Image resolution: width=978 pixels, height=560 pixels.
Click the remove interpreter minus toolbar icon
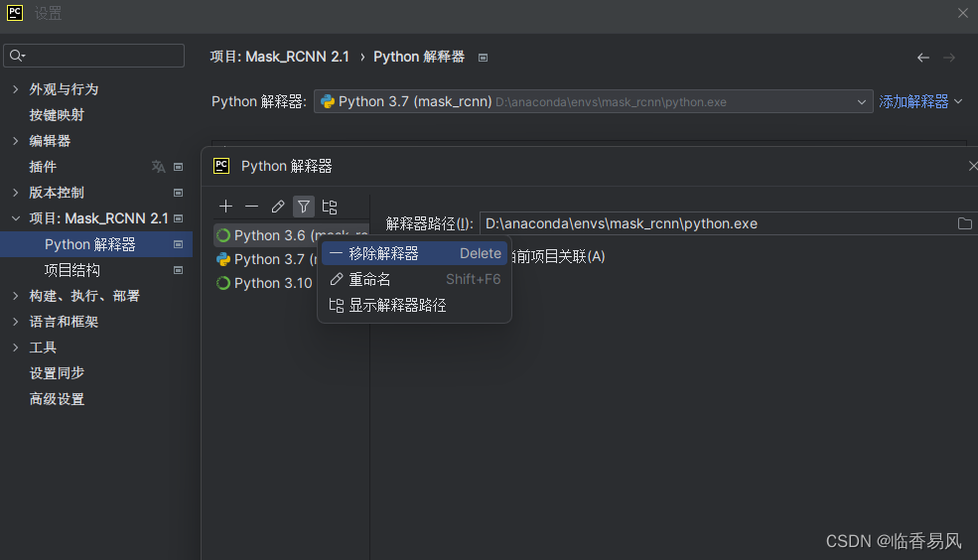pyautogui.click(x=251, y=207)
